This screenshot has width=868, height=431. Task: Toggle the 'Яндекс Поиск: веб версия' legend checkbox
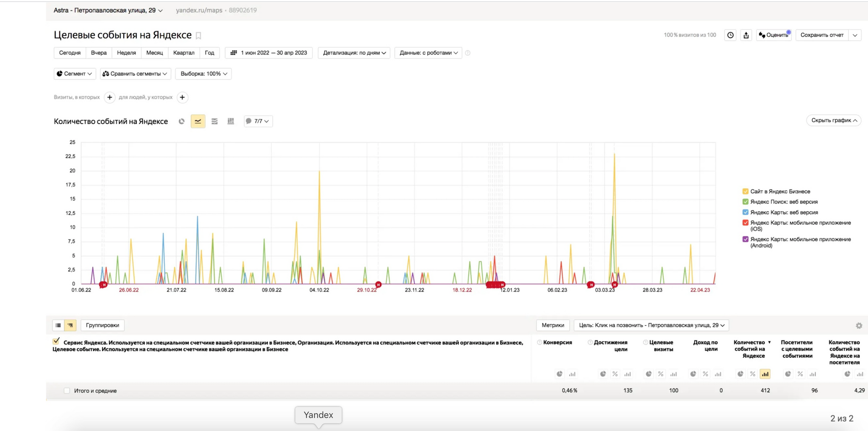click(746, 202)
